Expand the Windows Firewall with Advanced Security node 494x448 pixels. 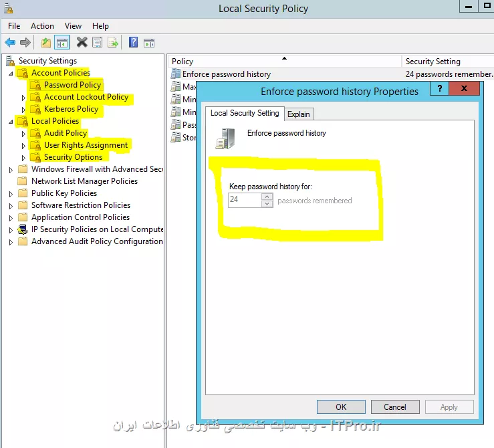pyautogui.click(x=11, y=170)
